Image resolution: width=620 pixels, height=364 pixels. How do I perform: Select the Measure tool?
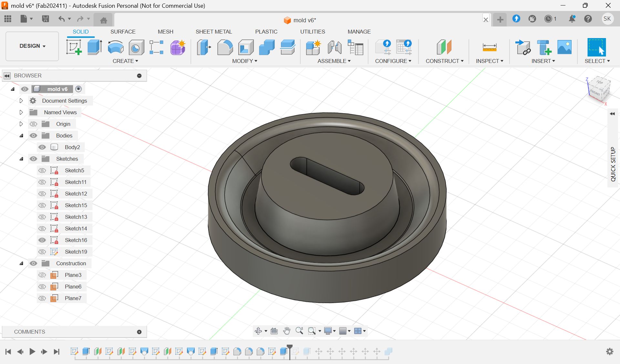(490, 47)
